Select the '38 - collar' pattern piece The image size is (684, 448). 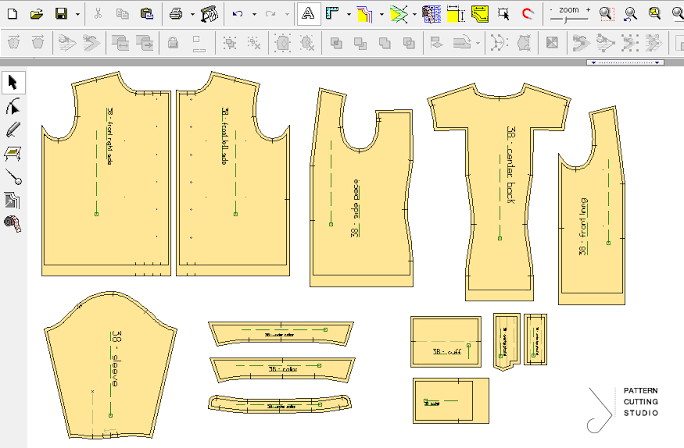[283, 370]
